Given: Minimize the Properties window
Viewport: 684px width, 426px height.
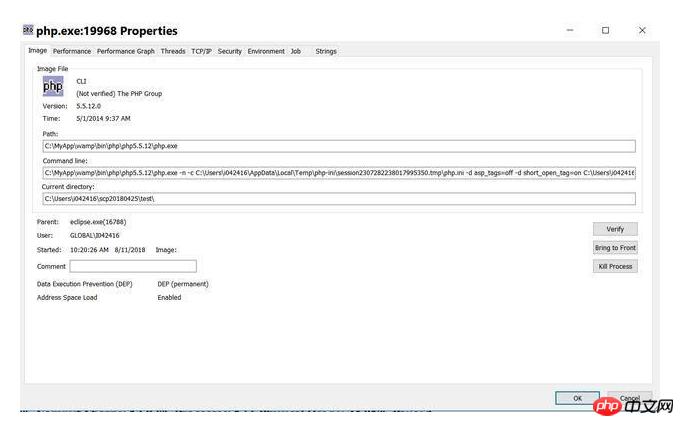Looking at the screenshot, I should (x=570, y=30).
